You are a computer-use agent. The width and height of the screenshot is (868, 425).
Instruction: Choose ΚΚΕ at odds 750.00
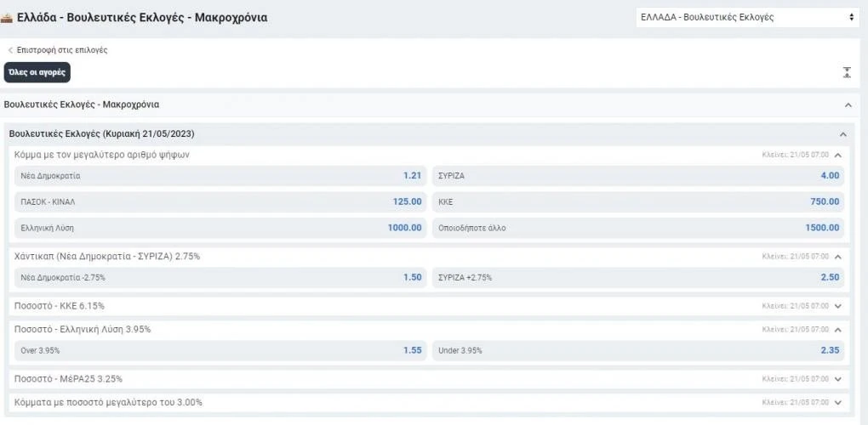638,201
